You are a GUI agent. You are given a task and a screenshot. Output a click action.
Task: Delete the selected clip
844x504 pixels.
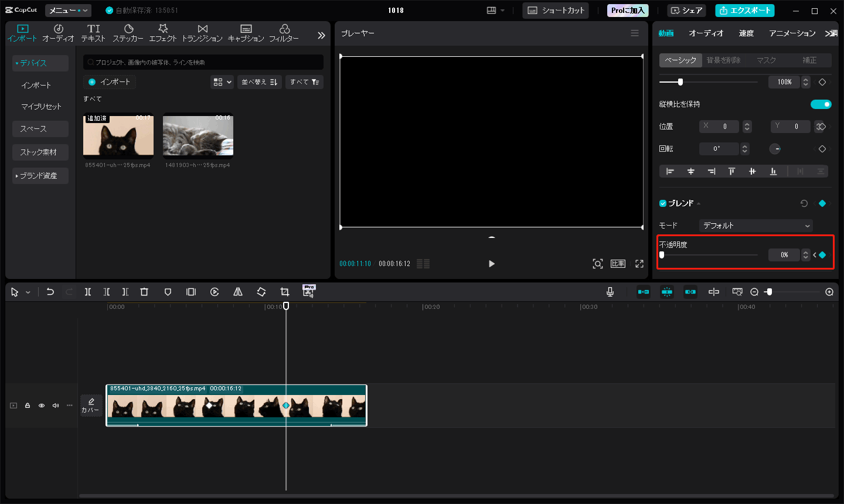pyautogui.click(x=144, y=292)
